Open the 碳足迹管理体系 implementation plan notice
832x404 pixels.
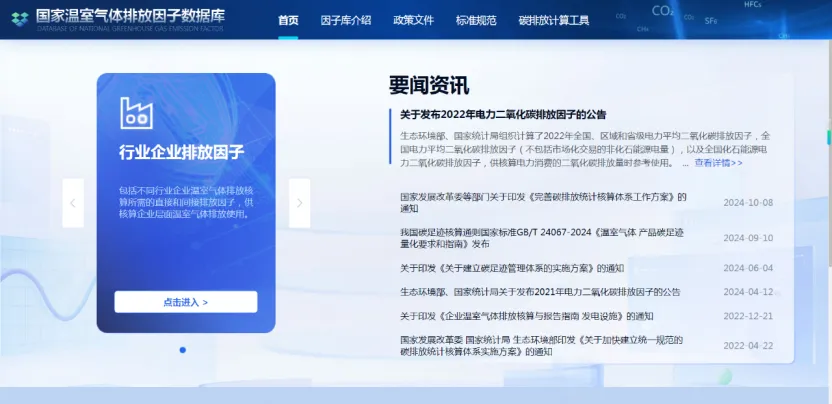click(511, 268)
